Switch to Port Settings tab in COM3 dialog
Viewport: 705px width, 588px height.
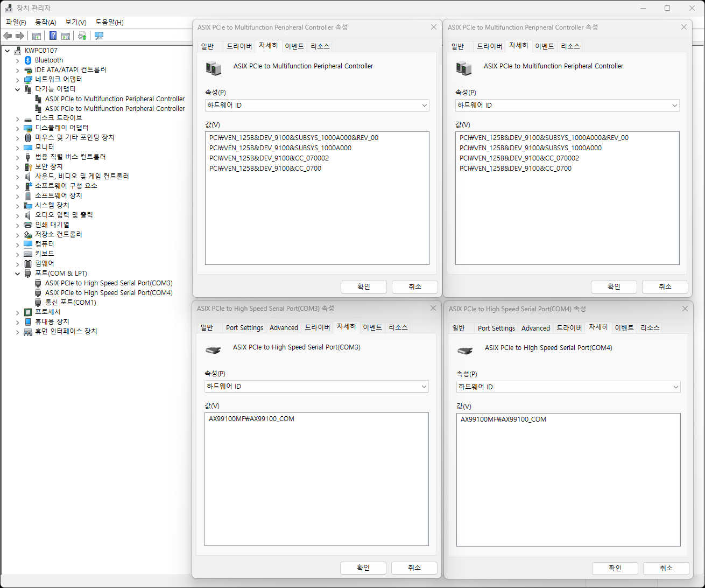(x=244, y=328)
